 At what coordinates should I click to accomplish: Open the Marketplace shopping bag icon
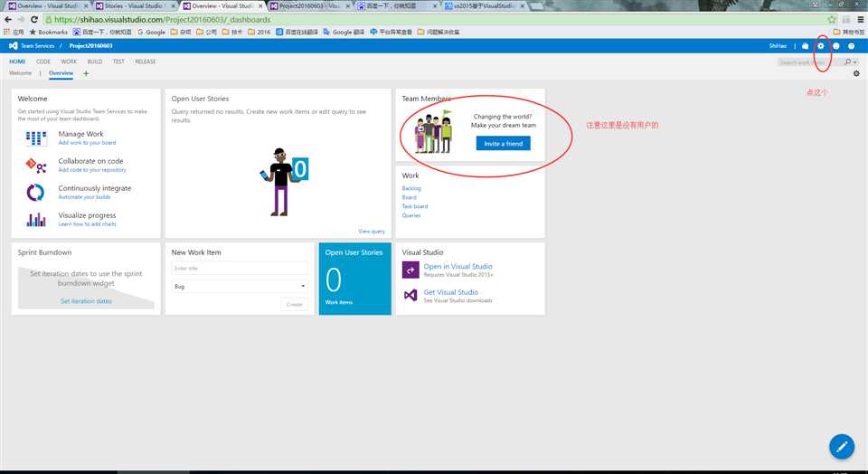pyautogui.click(x=806, y=46)
